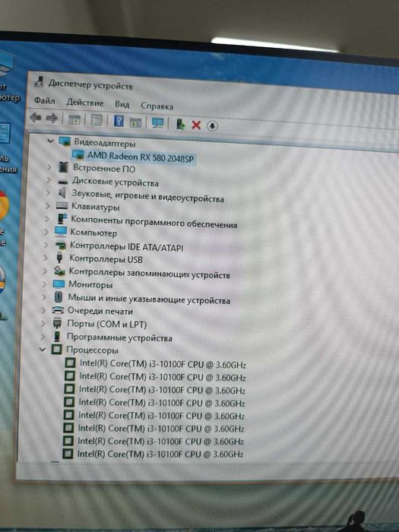Expand the Мониторы node
The image size is (399, 532).
pos(44,283)
